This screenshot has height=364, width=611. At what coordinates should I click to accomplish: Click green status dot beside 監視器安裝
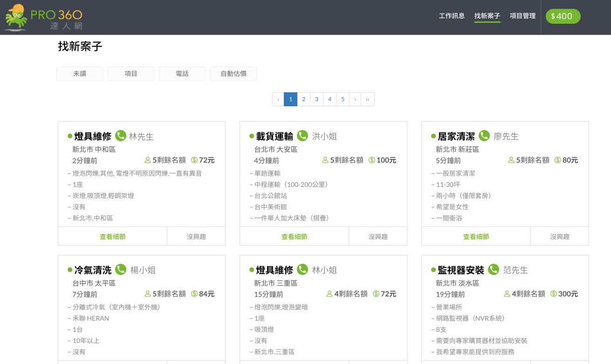433,270
